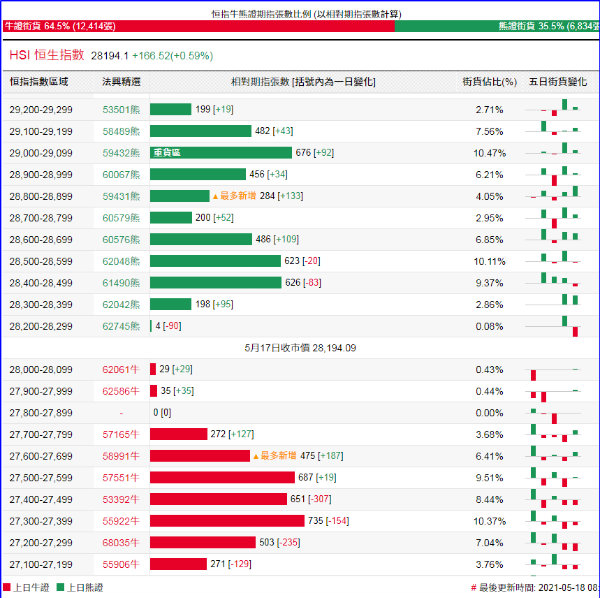The image size is (600, 598).
Task: Click the five-day sparkline for 29,200-29,299
Action: click(553, 108)
